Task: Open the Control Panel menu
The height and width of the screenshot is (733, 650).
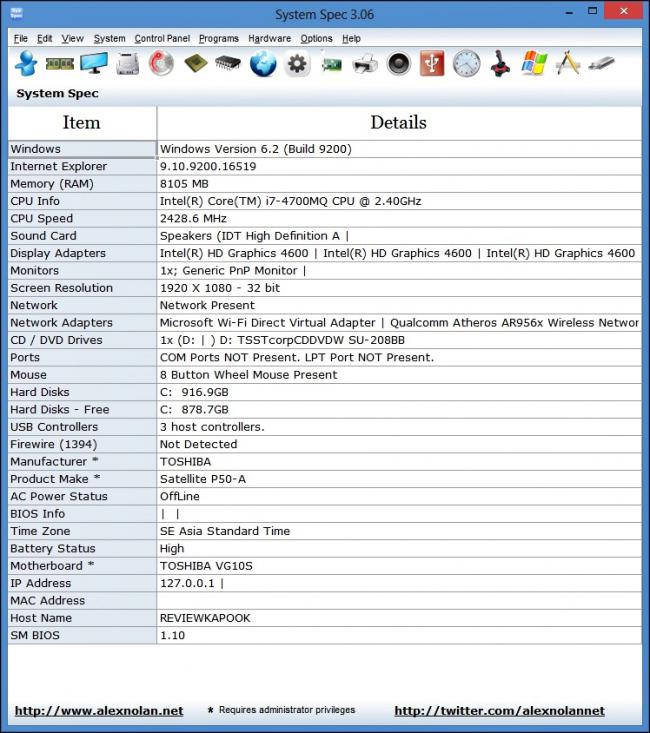Action: click(x=162, y=38)
